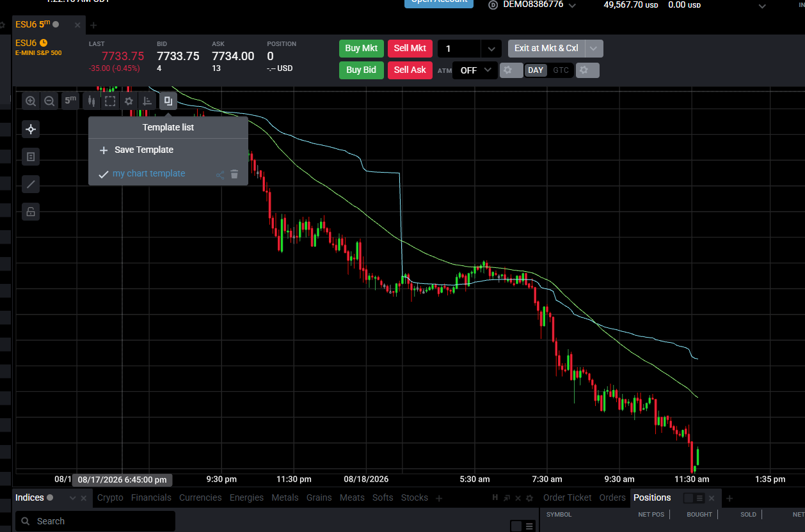Open time-in-force settings gear
Viewport: 805px width, 532px height.
click(587, 70)
